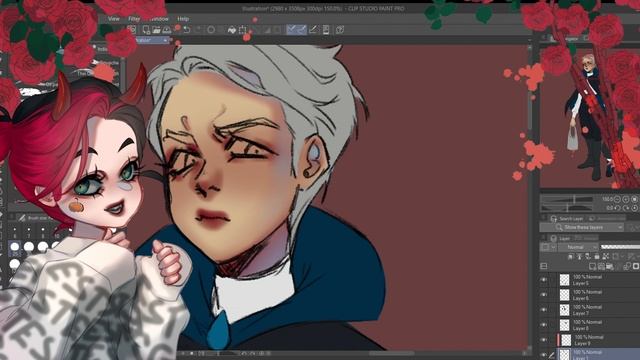The height and width of the screenshot is (360, 640).
Task: Open the View menu
Action: point(113,19)
